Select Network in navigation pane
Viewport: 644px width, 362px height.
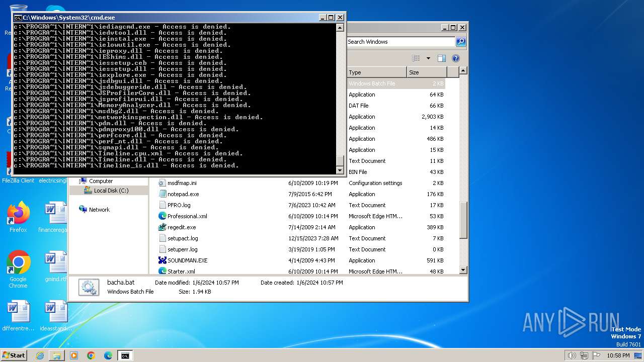[x=99, y=210]
